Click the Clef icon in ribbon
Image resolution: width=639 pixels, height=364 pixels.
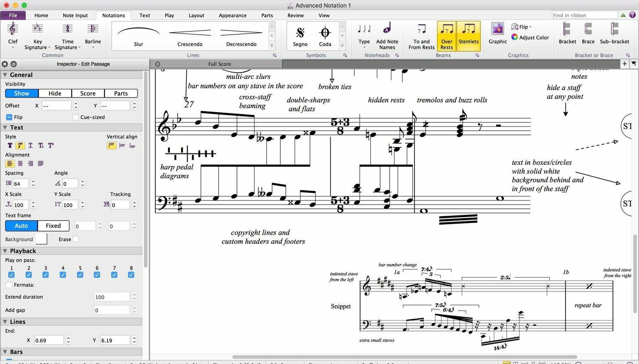13,29
